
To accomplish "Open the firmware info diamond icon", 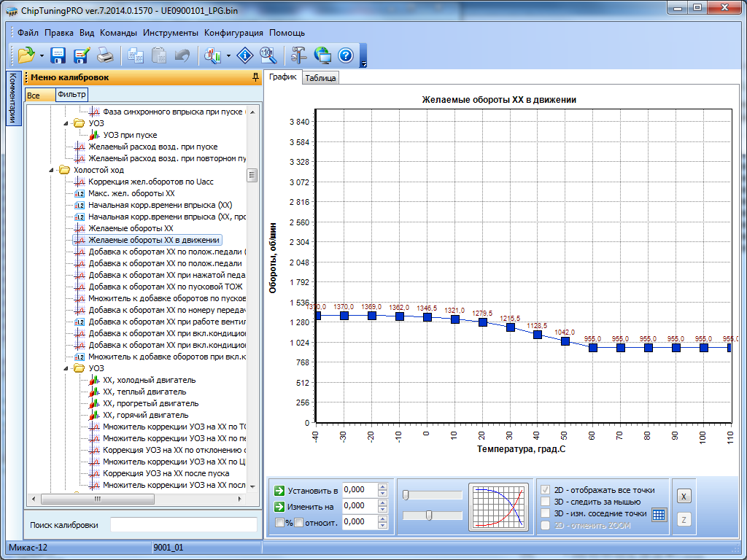I will pyautogui.click(x=247, y=55).
